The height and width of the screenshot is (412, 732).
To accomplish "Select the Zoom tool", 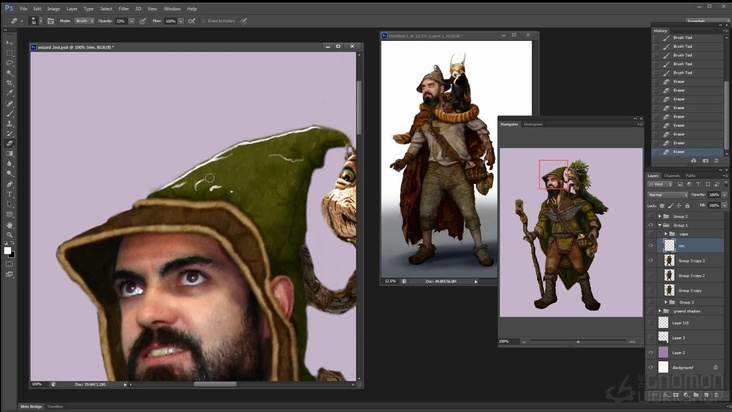I will pyautogui.click(x=9, y=235).
